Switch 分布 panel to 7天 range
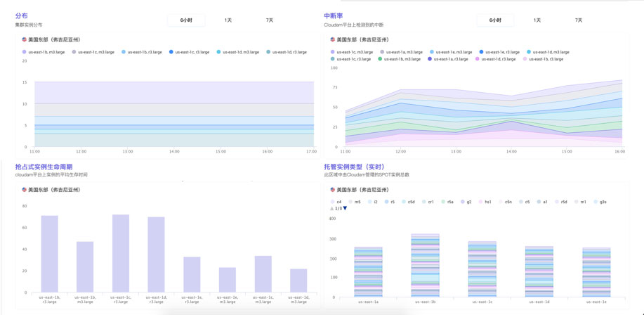The width and height of the screenshot is (644, 315). pyautogui.click(x=270, y=20)
